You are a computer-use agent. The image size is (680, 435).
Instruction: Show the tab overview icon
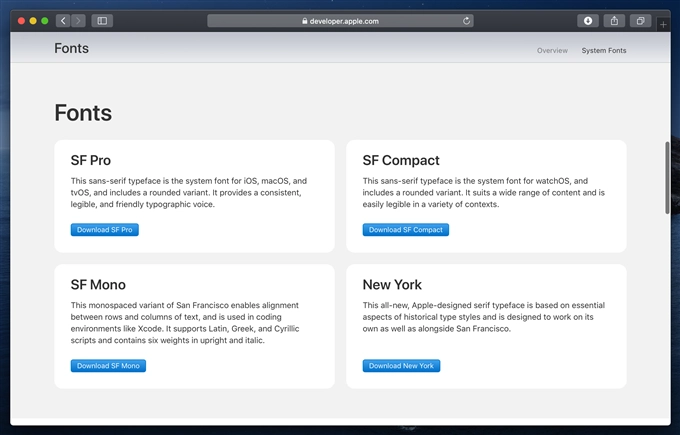pyautogui.click(x=641, y=21)
